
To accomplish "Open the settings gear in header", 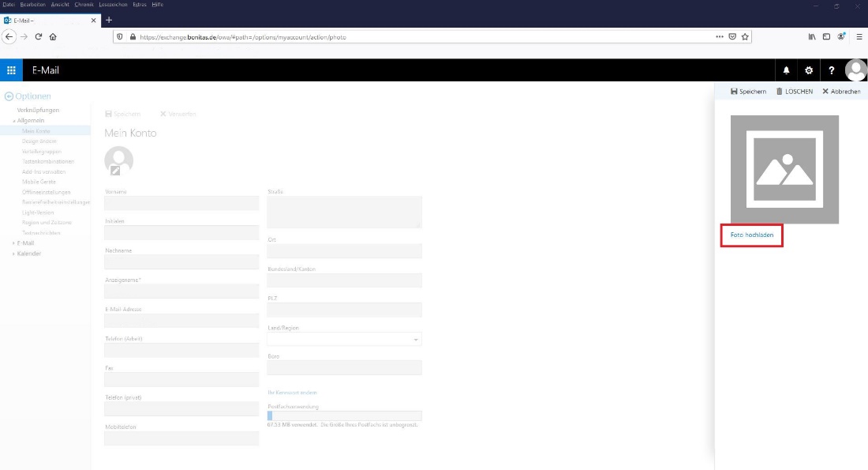I will tap(809, 70).
